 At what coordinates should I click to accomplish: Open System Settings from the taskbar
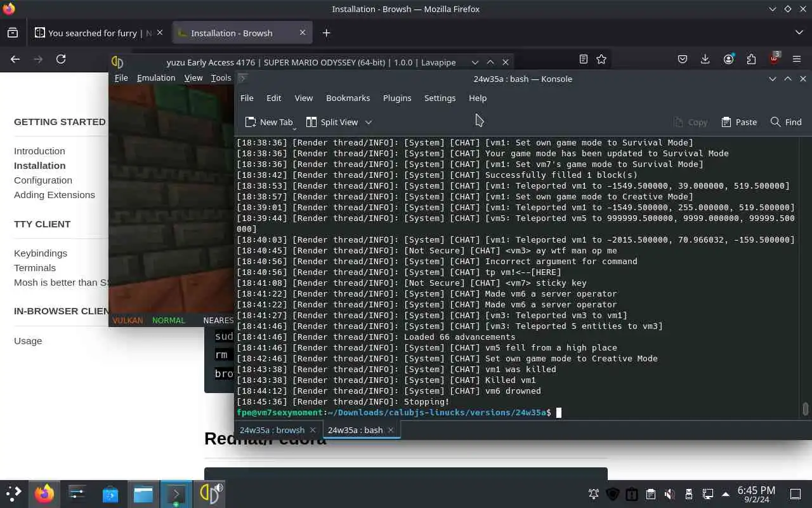coord(77,493)
